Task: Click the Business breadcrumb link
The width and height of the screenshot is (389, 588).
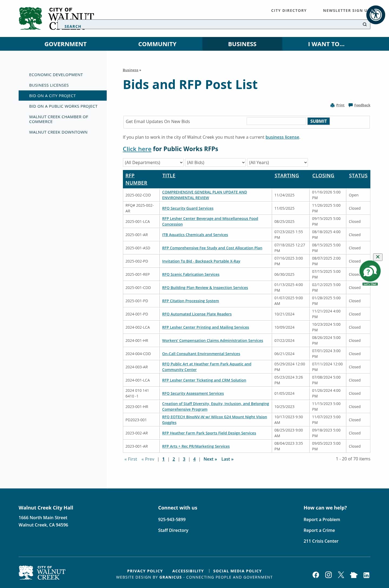Action: click(130, 70)
